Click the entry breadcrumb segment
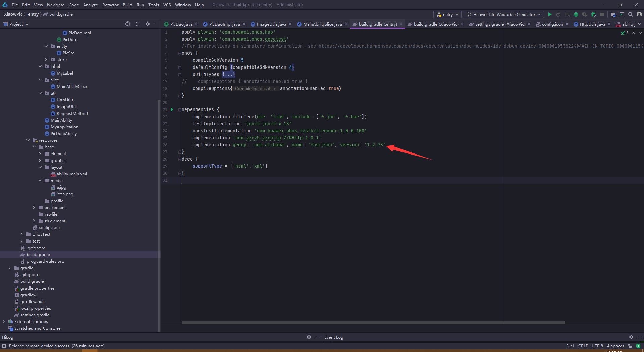The width and height of the screenshot is (644, 352). click(x=33, y=14)
